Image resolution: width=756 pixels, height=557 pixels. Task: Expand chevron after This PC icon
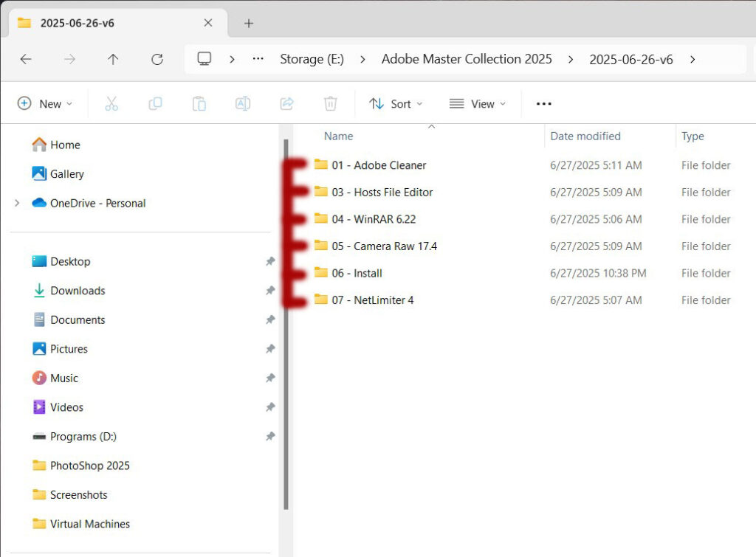click(x=232, y=59)
